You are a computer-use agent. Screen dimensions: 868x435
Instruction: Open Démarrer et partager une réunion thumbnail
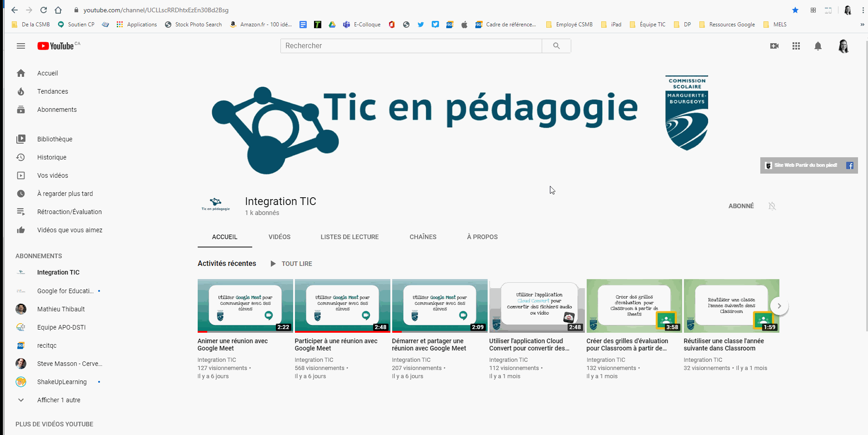(440, 306)
